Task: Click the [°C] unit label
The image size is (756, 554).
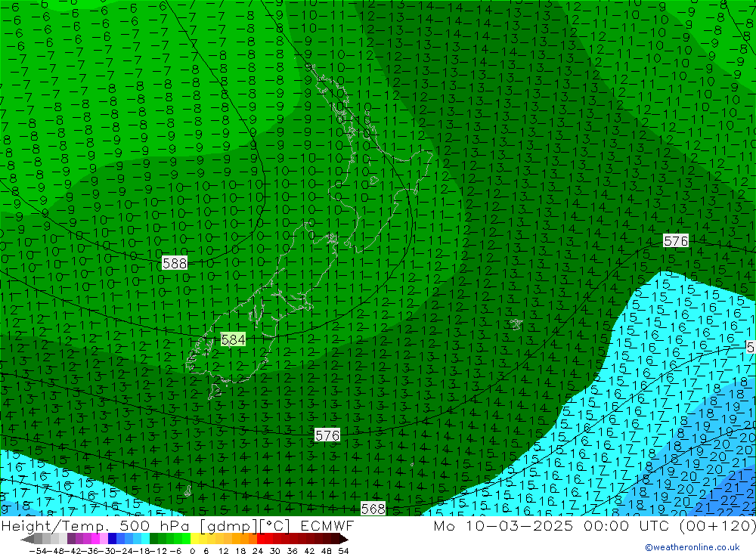Action: pyautogui.click(x=274, y=525)
